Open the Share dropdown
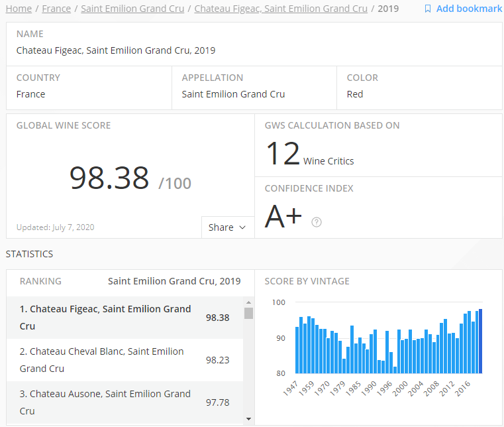This screenshot has width=504, height=427. point(228,227)
